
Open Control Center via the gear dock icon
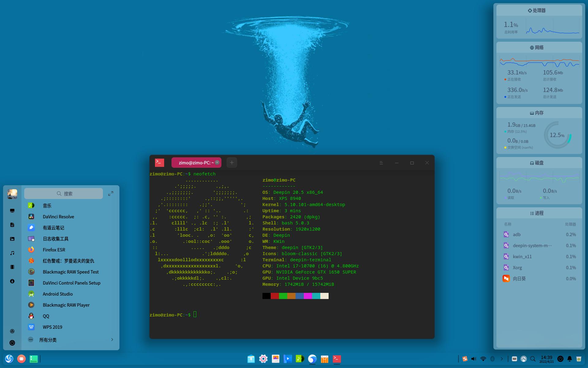click(x=263, y=359)
